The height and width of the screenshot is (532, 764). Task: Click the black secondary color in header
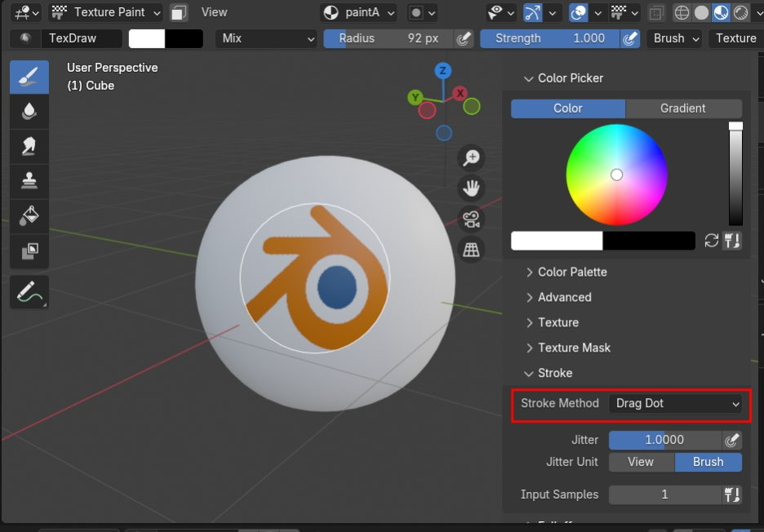(x=184, y=38)
